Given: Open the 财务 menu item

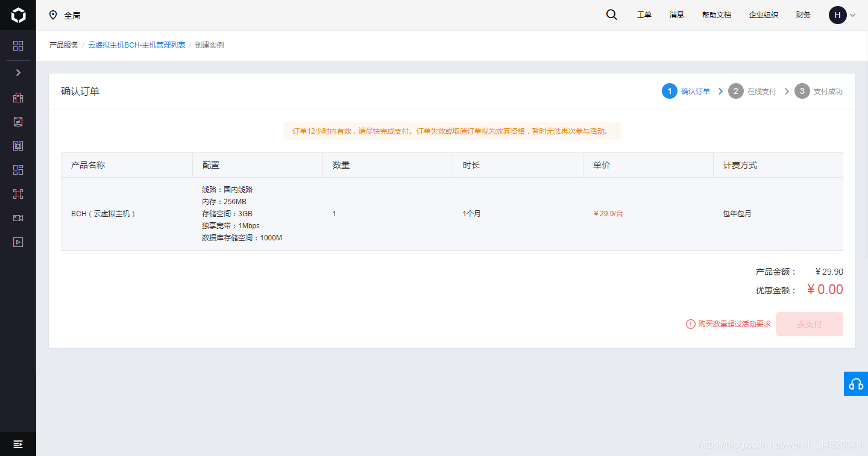Looking at the screenshot, I should click(804, 15).
